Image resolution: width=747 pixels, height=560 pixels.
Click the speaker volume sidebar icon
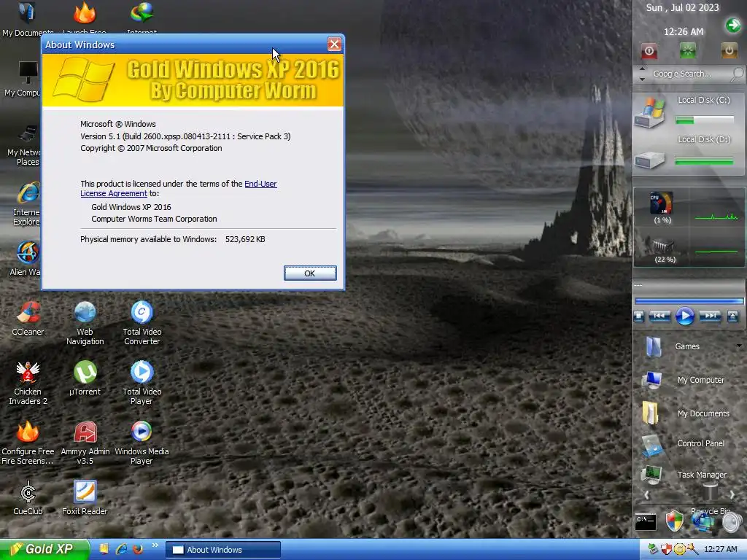pos(731,522)
